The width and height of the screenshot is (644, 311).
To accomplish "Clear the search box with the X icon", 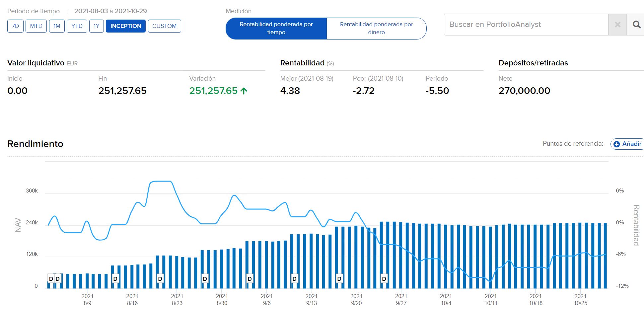I will pyautogui.click(x=617, y=25).
